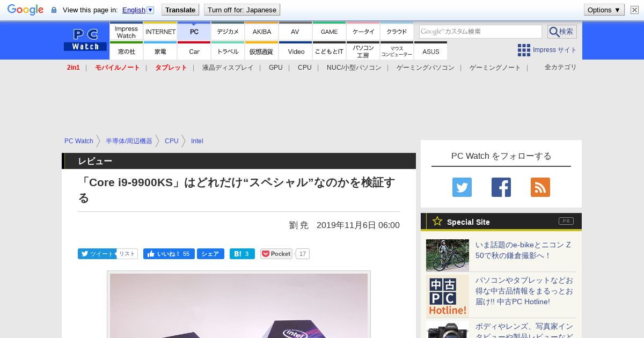Open the 仮想通貨 tab
Image resolution: width=644 pixels, height=338 pixels.
click(x=262, y=51)
